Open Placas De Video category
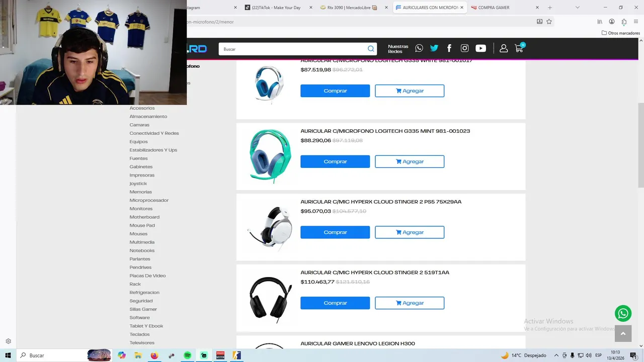Screen dimensions: 644x362 (x=147, y=276)
